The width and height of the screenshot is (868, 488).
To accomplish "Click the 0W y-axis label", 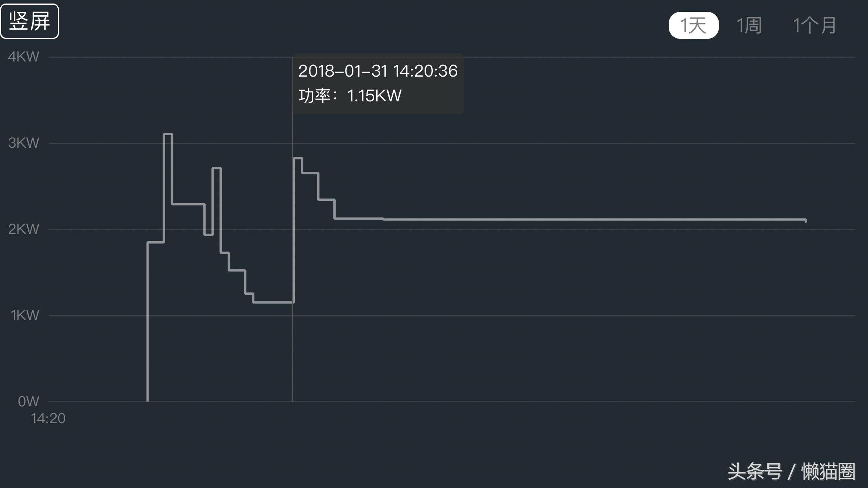I will [28, 401].
